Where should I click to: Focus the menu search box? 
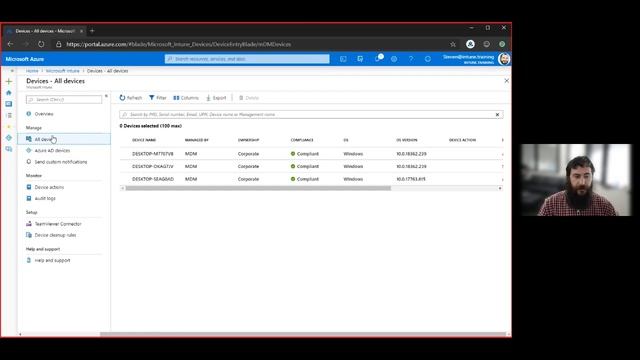[x=64, y=100]
